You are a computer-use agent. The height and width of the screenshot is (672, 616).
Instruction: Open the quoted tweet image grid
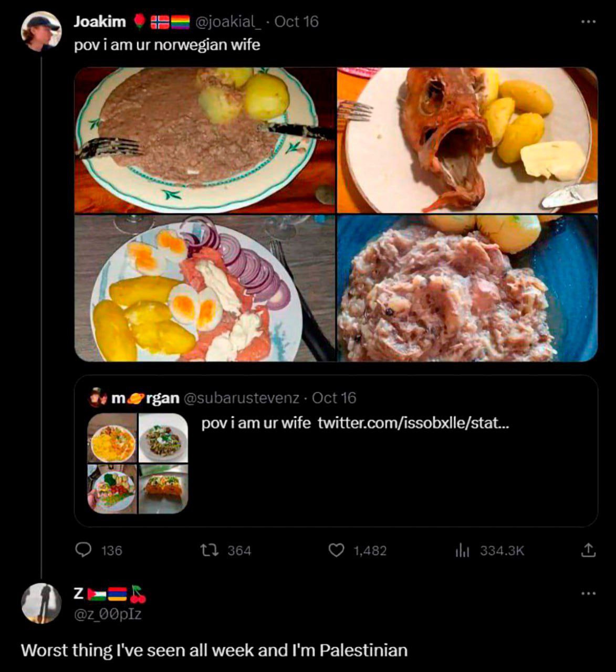click(138, 463)
